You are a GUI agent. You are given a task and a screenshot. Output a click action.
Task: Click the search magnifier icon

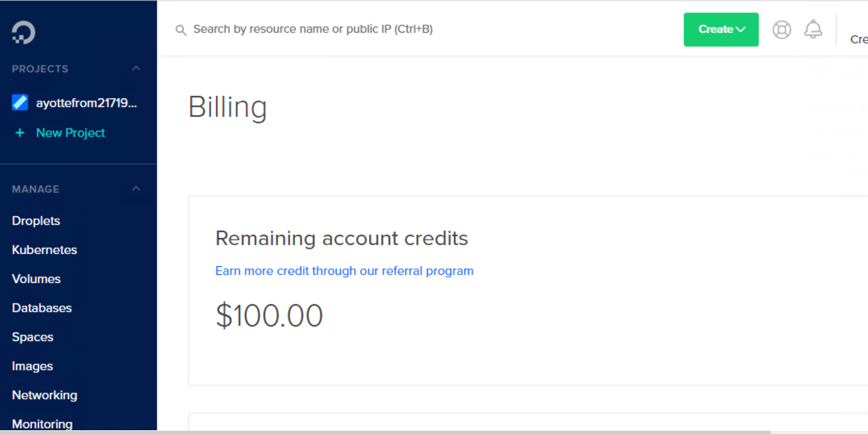(181, 30)
